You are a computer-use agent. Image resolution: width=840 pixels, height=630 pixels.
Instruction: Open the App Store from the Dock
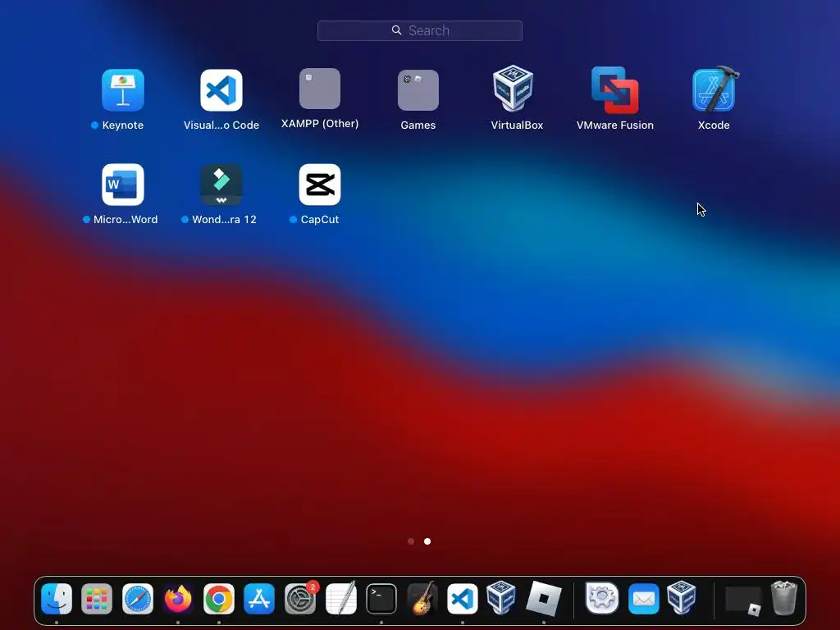click(x=259, y=599)
